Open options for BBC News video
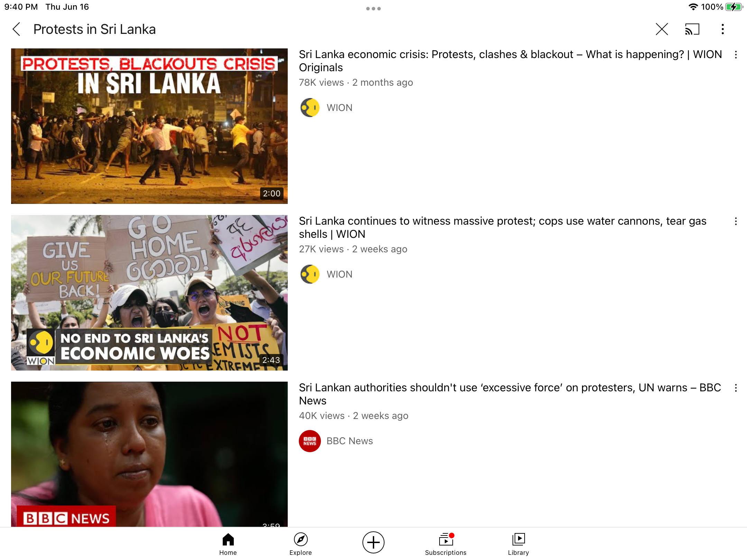 (x=736, y=388)
